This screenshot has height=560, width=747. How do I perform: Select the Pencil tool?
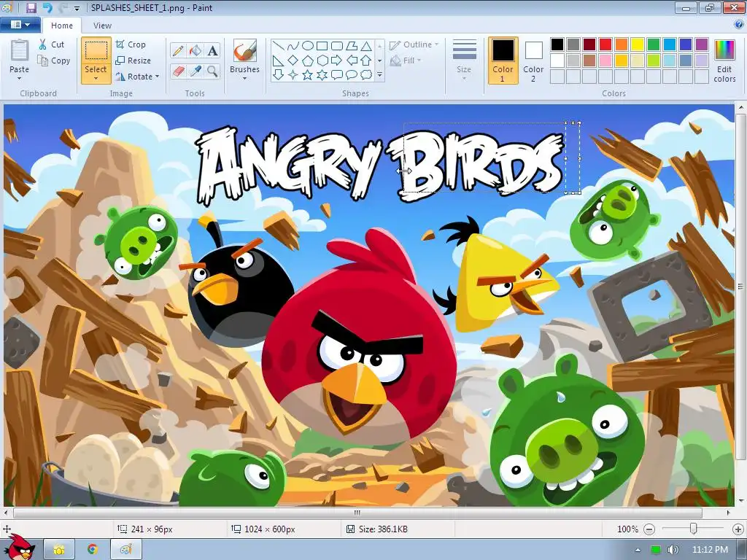pyautogui.click(x=178, y=50)
